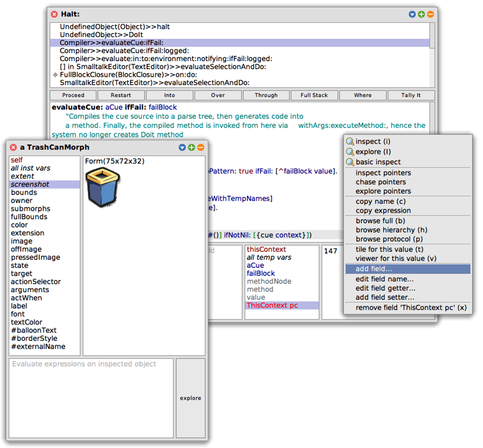The image size is (483, 448).
Task: Click the green expand icon in Halt window
Action: (x=421, y=14)
